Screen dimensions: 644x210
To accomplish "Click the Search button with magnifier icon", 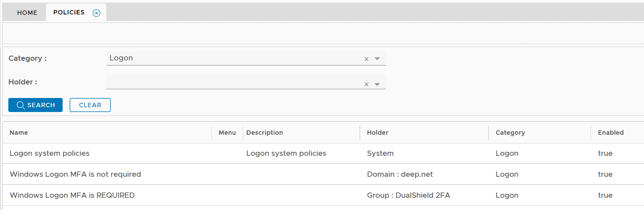I will (35, 105).
